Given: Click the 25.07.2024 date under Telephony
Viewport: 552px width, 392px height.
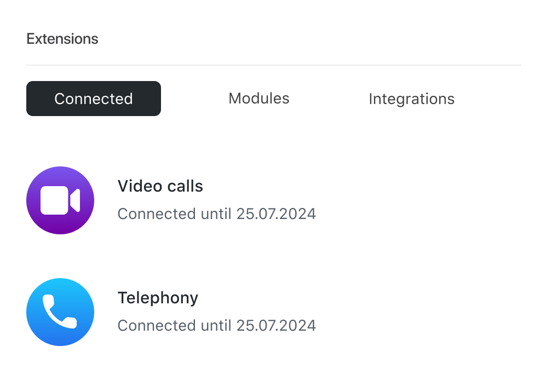Looking at the screenshot, I should [276, 325].
